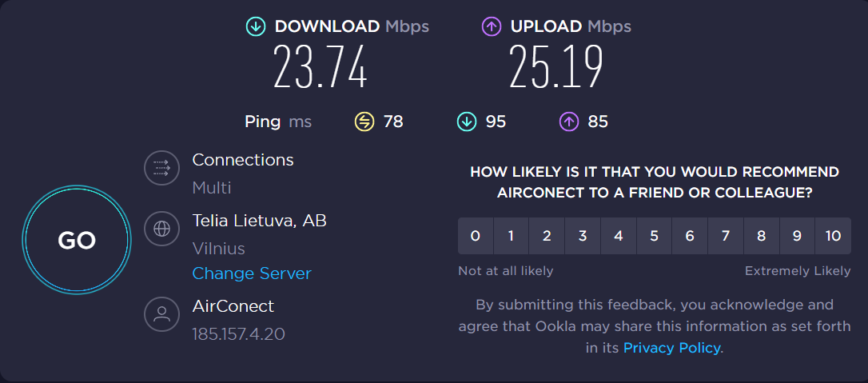Click the yellow idle ping icon

click(364, 122)
